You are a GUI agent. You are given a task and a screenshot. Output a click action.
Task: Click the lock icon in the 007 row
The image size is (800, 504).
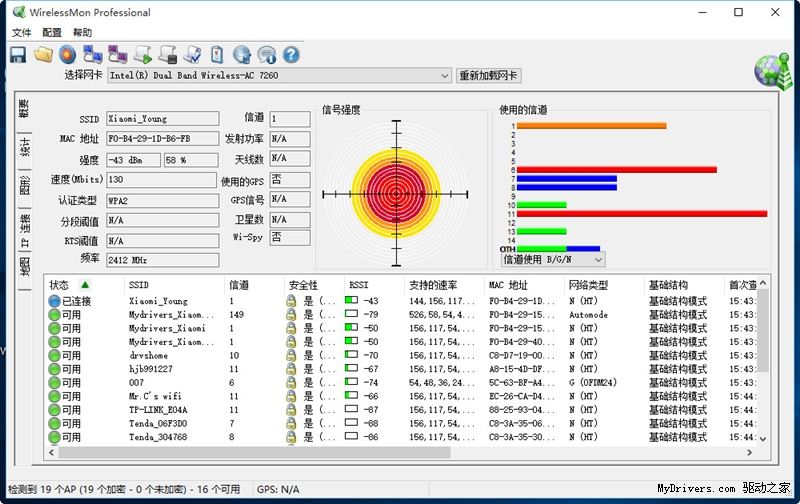(x=291, y=383)
